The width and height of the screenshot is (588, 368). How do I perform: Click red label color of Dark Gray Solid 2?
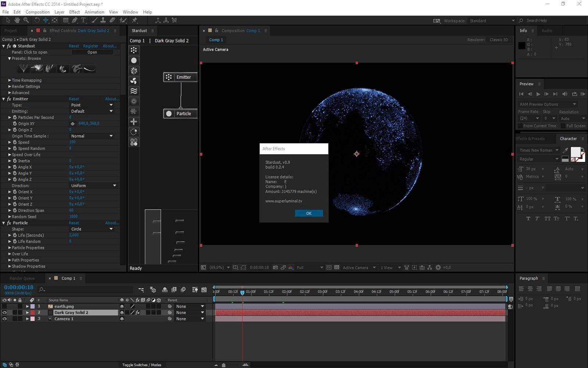coord(33,312)
